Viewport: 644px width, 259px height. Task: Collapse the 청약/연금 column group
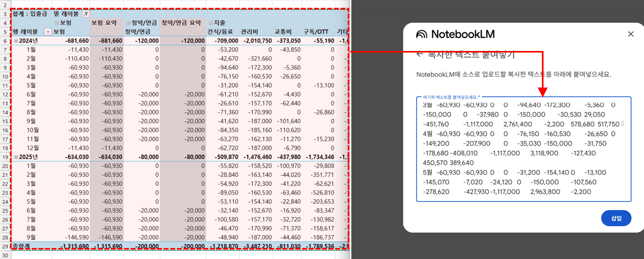(128, 23)
